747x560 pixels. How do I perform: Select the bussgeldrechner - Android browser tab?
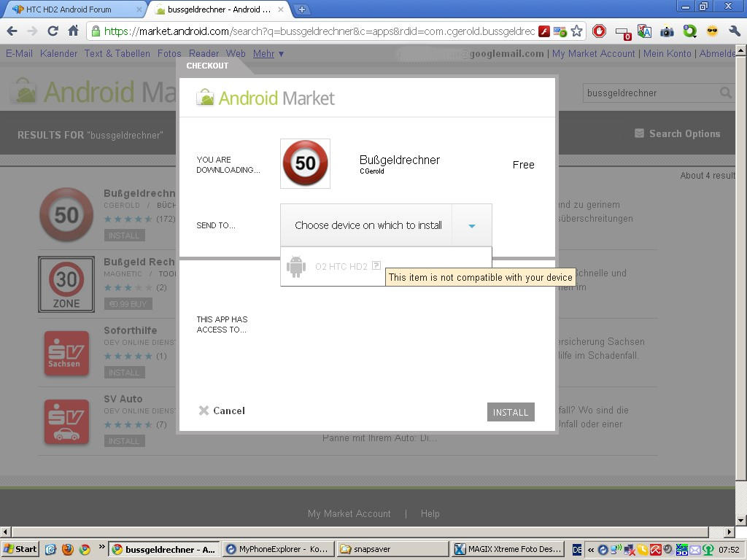pos(219,9)
